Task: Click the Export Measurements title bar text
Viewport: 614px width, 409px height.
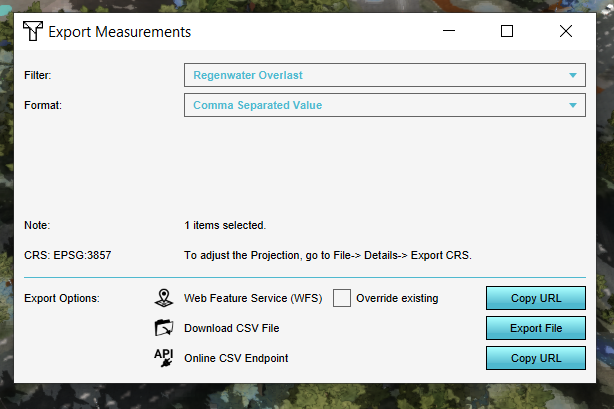Action: pos(120,32)
